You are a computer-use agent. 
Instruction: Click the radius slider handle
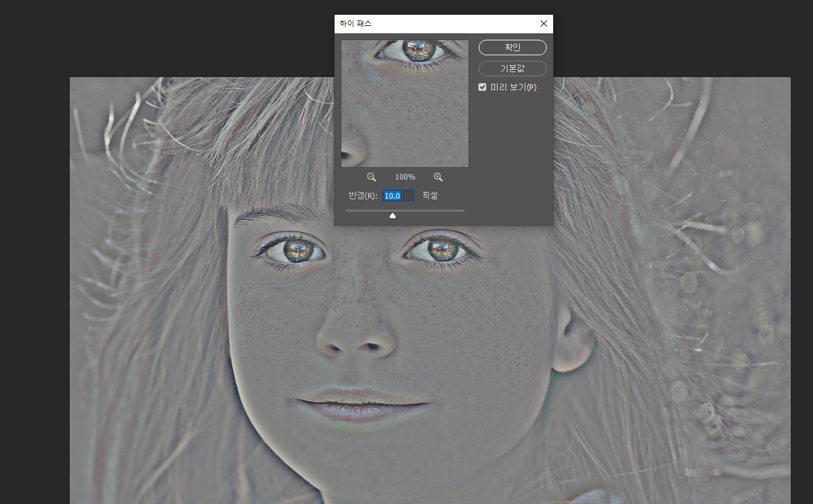[393, 215]
